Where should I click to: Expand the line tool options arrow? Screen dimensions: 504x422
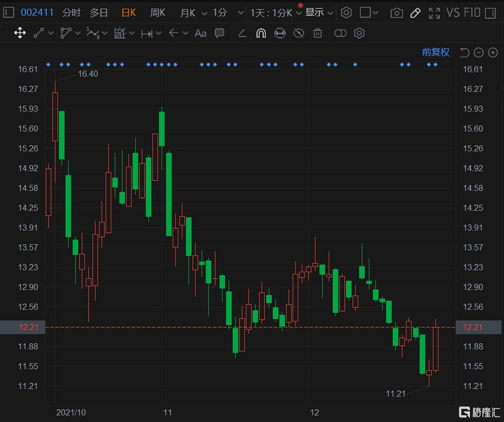51,33
